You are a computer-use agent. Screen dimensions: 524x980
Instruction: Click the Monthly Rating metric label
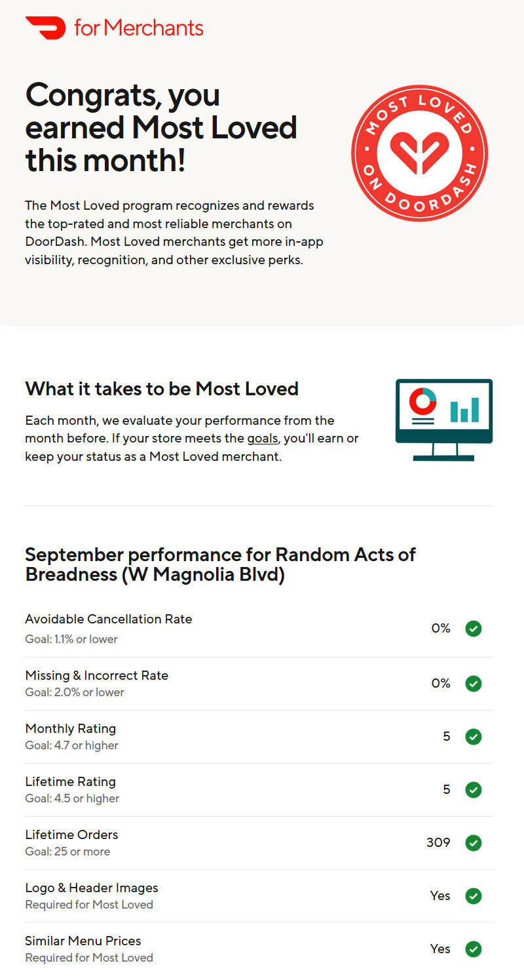tap(71, 728)
